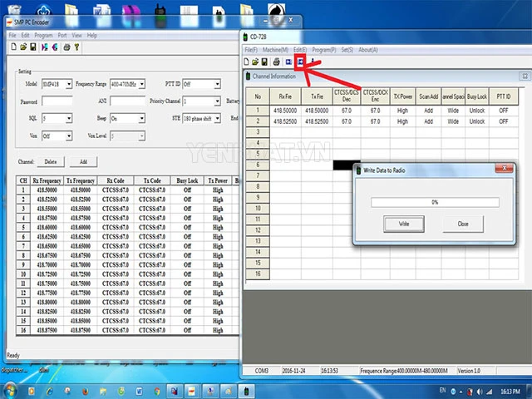The image size is (532, 399).
Task: Click the Print icon in SMP PC Encoder toolbar
Action: pyautogui.click(x=66, y=47)
